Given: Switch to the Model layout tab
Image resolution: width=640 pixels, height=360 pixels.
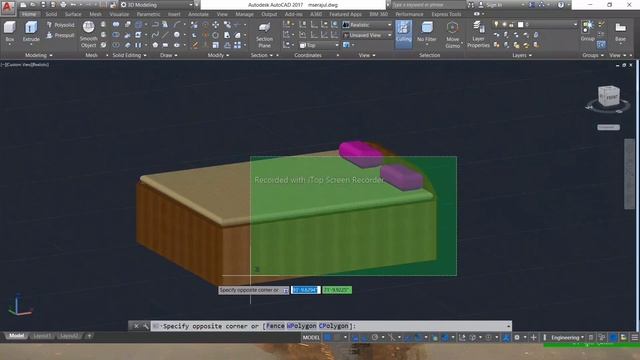Looking at the screenshot, I should click(x=16, y=336).
